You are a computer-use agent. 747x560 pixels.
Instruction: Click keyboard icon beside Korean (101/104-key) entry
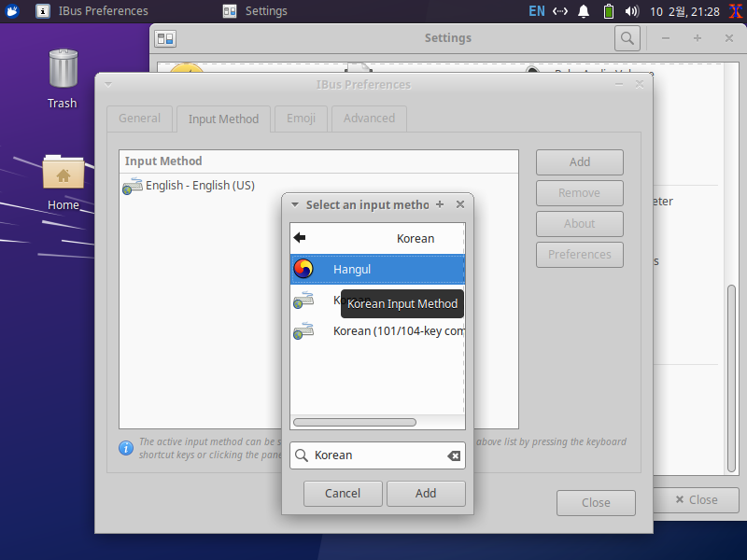point(303,331)
